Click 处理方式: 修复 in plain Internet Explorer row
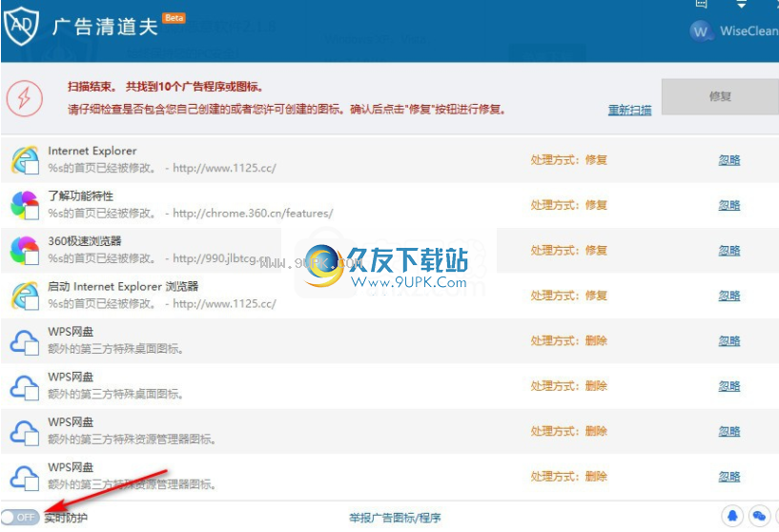Screen dimensions: 779x532 [569, 160]
